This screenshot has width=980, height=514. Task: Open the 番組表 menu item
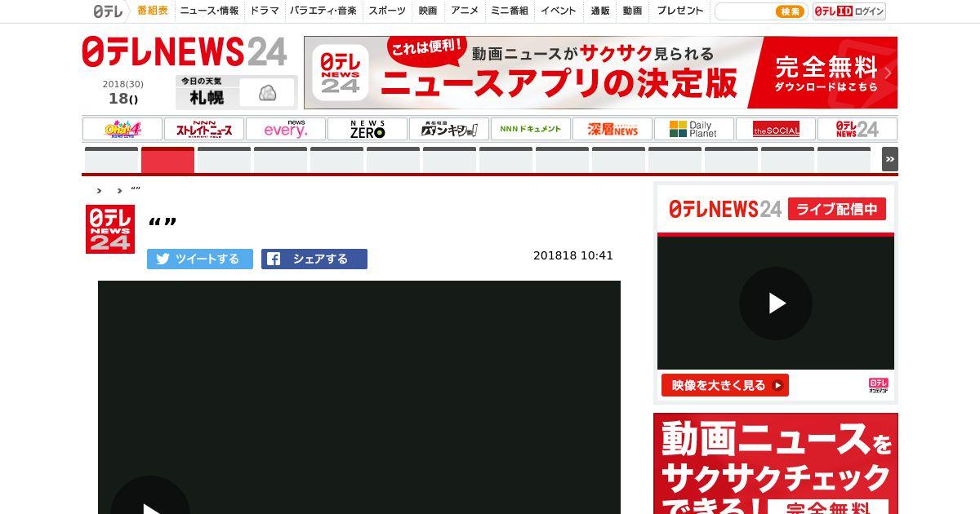click(153, 11)
